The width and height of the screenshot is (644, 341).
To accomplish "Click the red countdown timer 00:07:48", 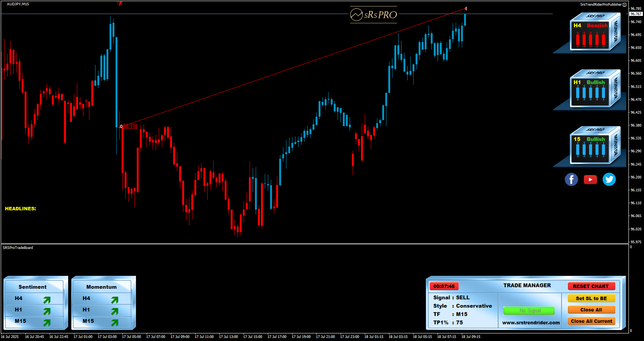I will pyautogui.click(x=444, y=286).
